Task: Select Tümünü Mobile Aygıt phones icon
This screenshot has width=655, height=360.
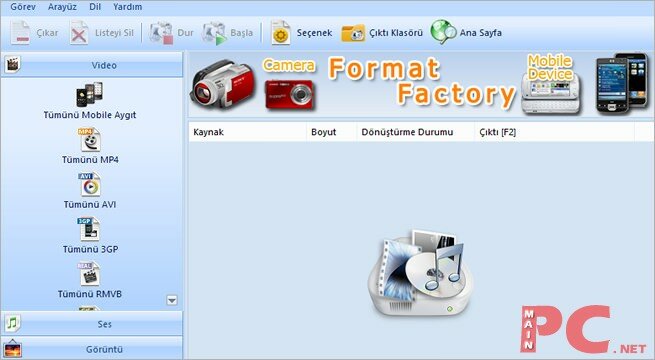Action: (89, 94)
